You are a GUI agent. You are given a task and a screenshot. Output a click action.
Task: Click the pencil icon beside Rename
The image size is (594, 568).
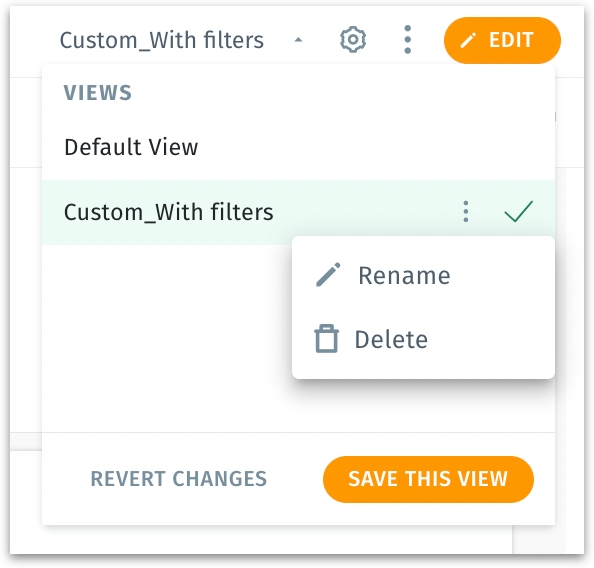coord(328,275)
